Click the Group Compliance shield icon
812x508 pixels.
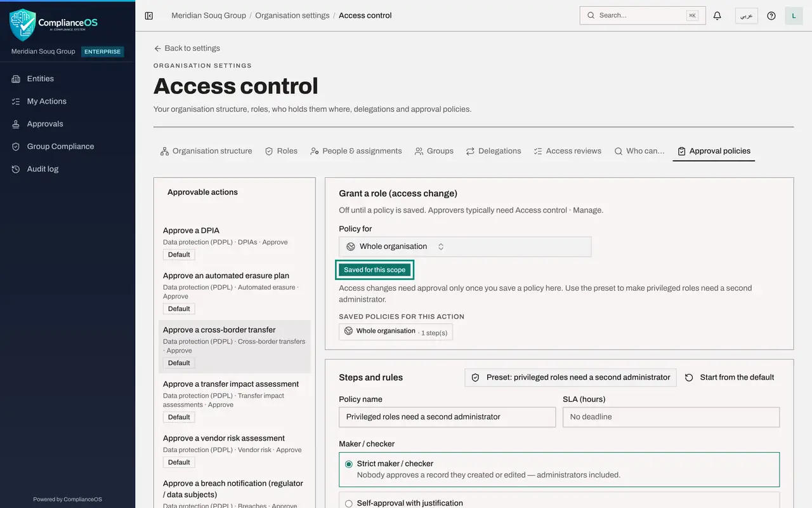point(16,147)
